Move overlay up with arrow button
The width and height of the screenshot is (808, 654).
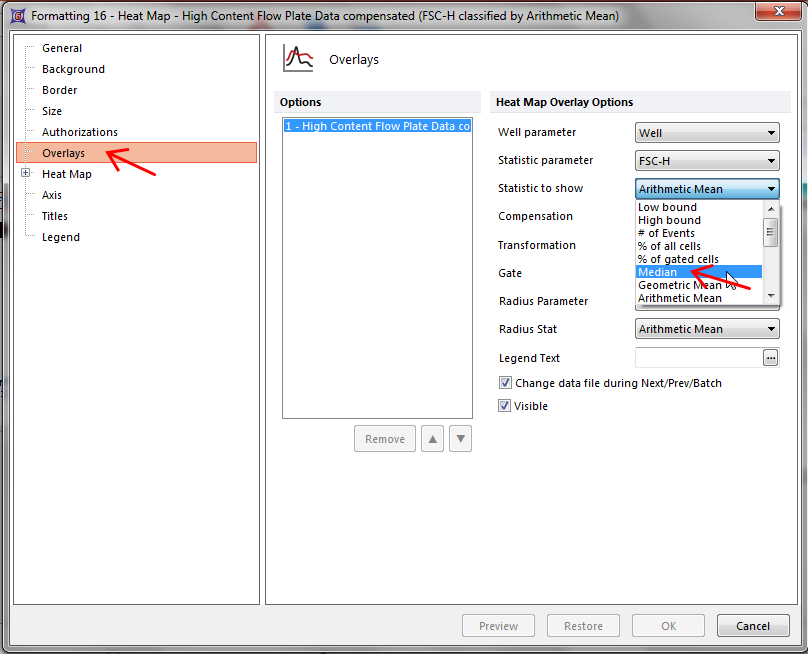(433, 438)
